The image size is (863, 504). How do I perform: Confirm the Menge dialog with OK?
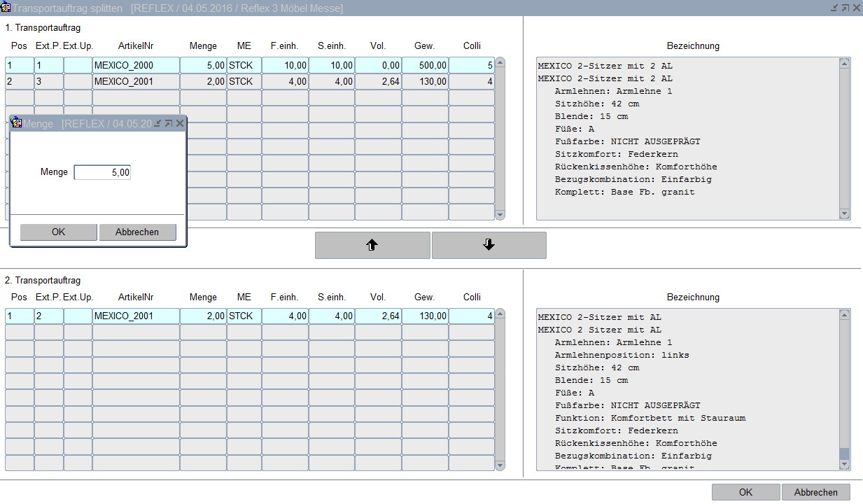point(59,232)
